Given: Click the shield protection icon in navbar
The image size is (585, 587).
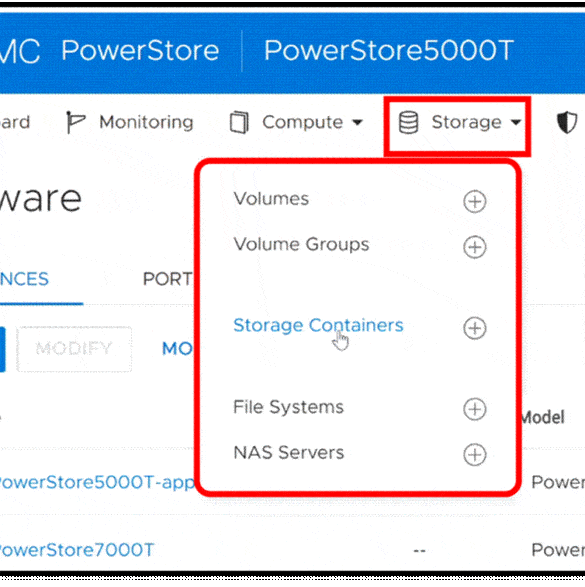Looking at the screenshot, I should [567, 122].
